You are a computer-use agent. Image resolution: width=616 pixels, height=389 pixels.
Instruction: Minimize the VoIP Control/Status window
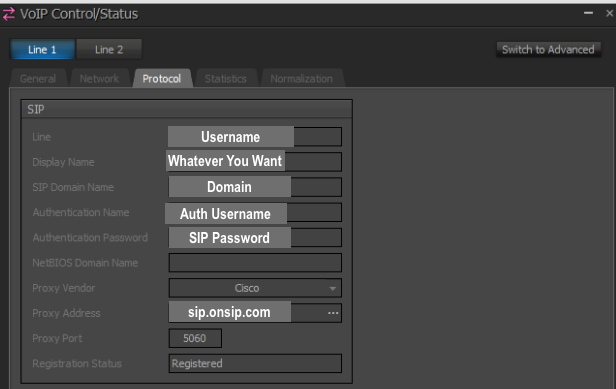pos(588,13)
